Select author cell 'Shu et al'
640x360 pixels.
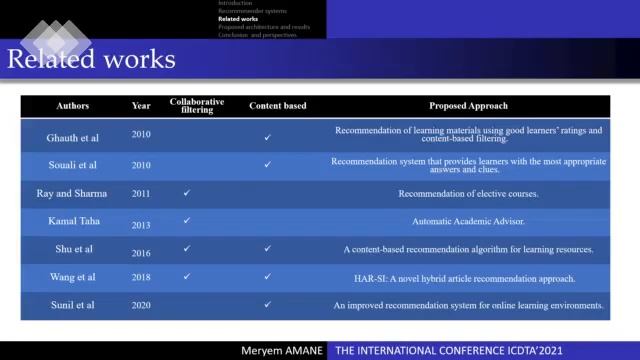(74, 249)
